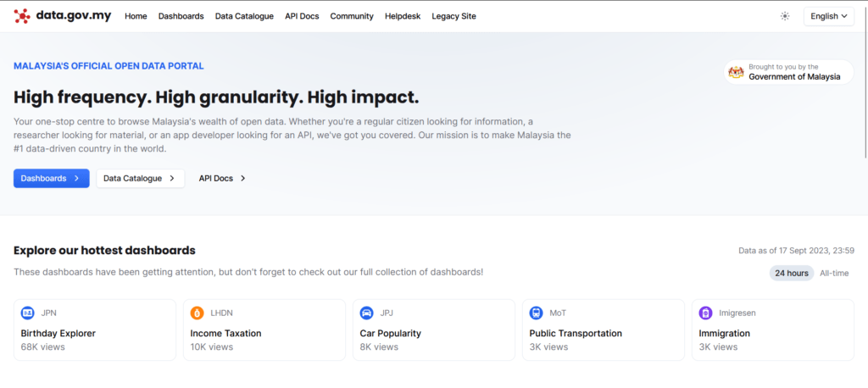Switch to the All-time view filter
This screenshot has width=868, height=388.
click(x=834, y=273)
